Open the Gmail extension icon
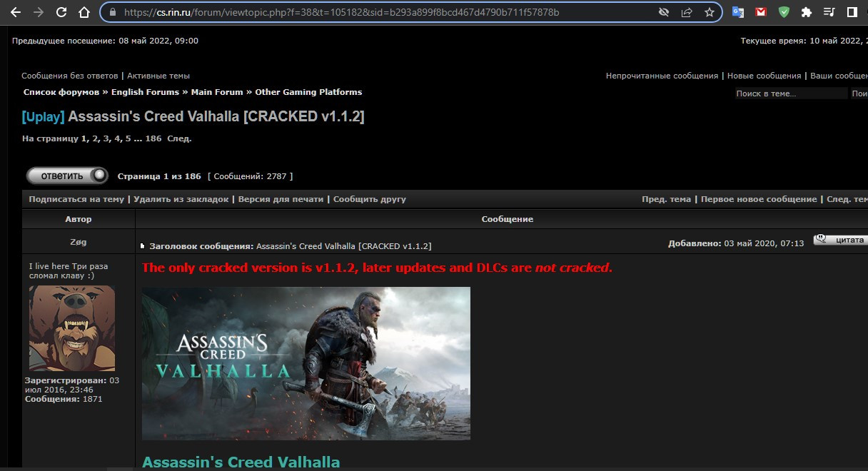Screen dimensions: 868x471 761,12
